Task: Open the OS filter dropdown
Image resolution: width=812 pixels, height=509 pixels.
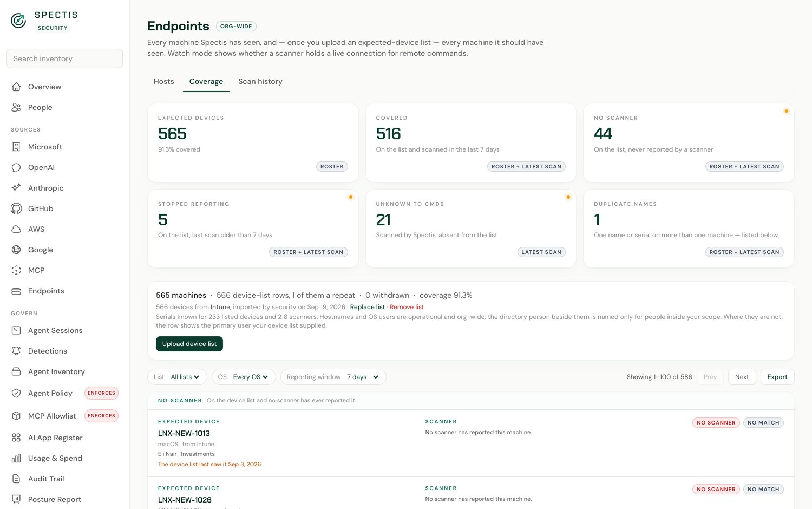Action: (x=244, y=377)
